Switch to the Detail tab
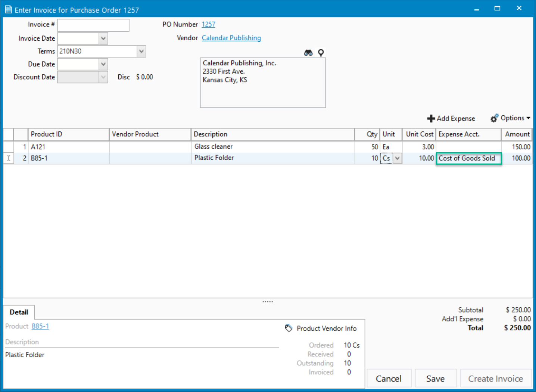This screenshot has height=392, width=536. [19, 312]
